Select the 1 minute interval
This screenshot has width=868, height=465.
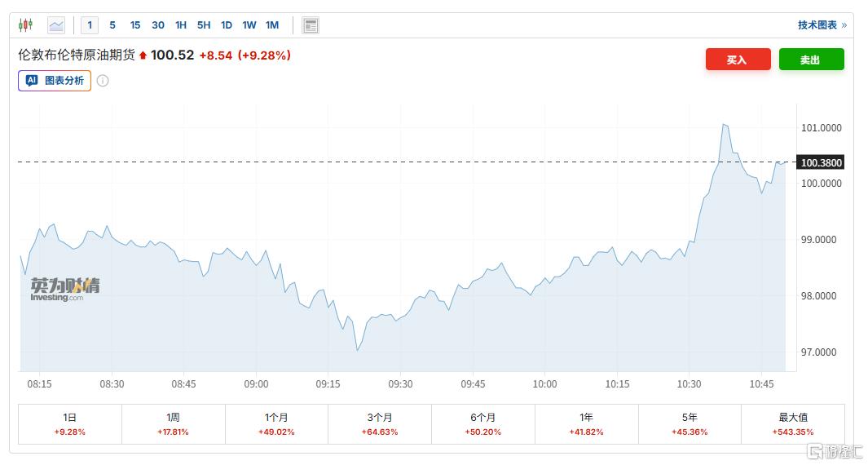[x=90, y=25]
